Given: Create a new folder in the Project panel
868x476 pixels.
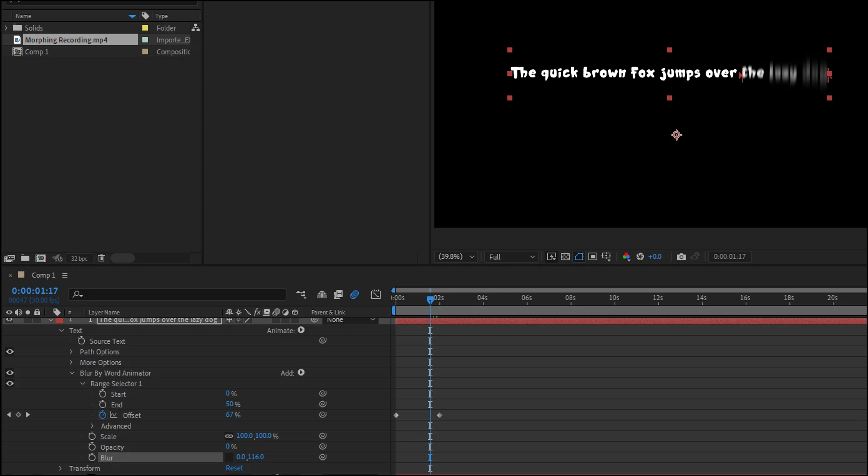Looking at the screenshot, I should click(25, 258).
